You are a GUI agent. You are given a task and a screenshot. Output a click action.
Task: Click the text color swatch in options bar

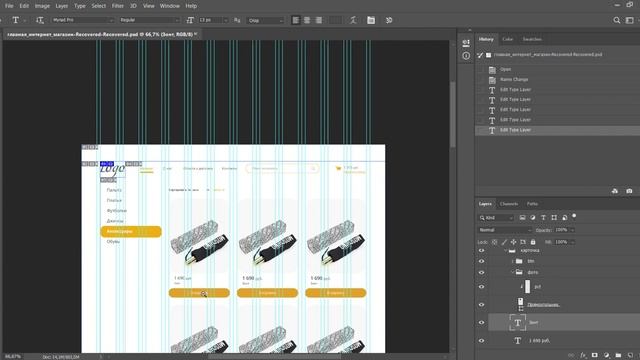[x=335, y=20]
